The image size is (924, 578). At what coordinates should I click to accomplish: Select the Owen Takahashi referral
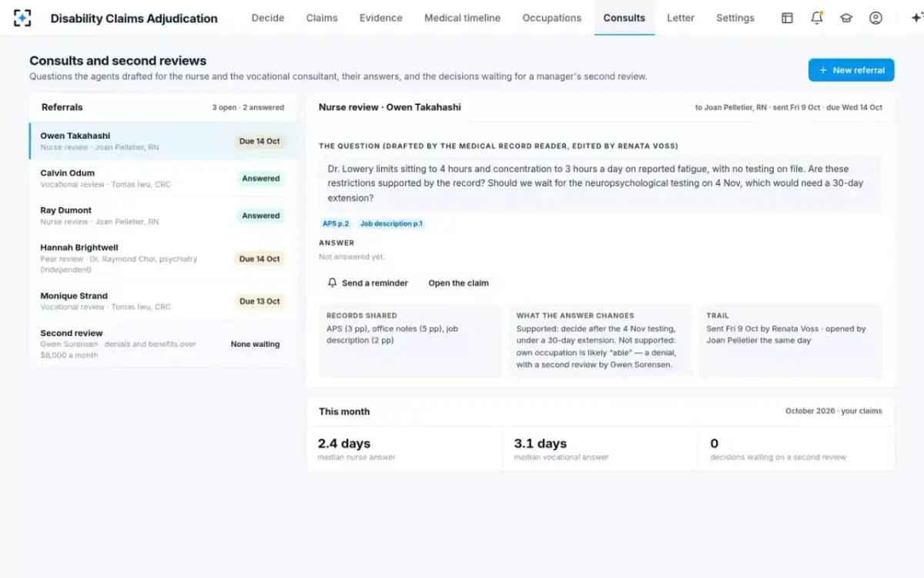[x=162, y=141]
